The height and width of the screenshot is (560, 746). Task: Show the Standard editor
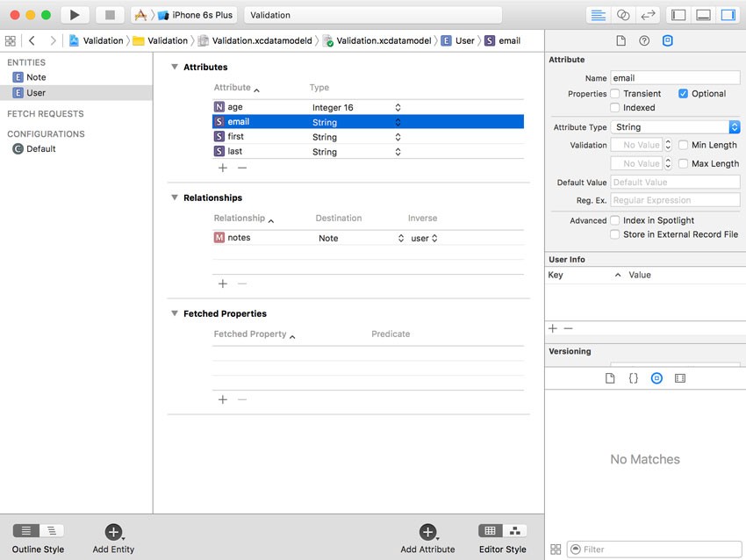click(598, 15)
